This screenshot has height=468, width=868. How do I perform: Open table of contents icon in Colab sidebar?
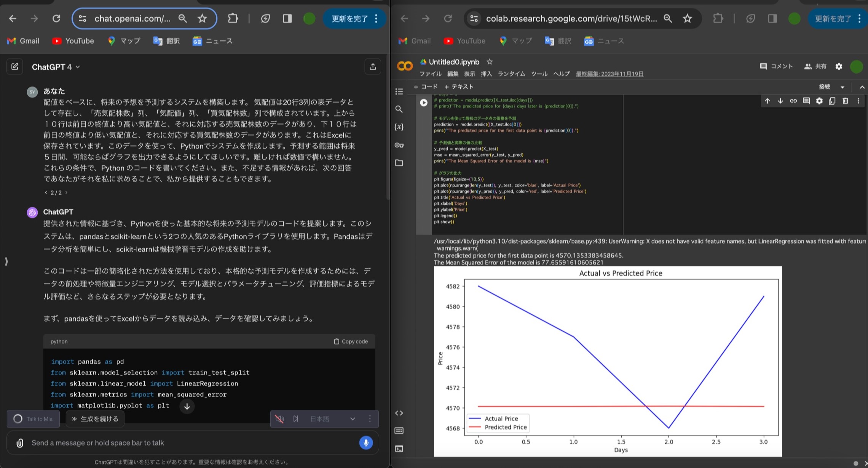pyautogui.click(x=399, y=91)
